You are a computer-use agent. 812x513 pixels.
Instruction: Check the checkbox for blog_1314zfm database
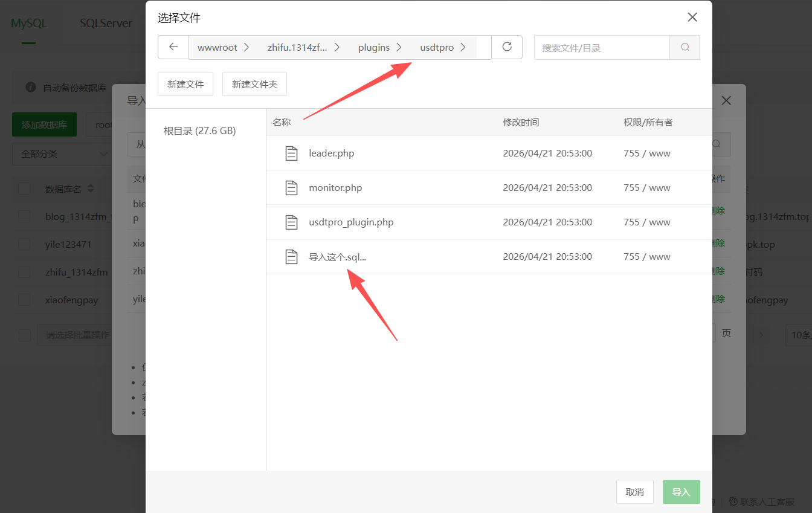point(24,216)
